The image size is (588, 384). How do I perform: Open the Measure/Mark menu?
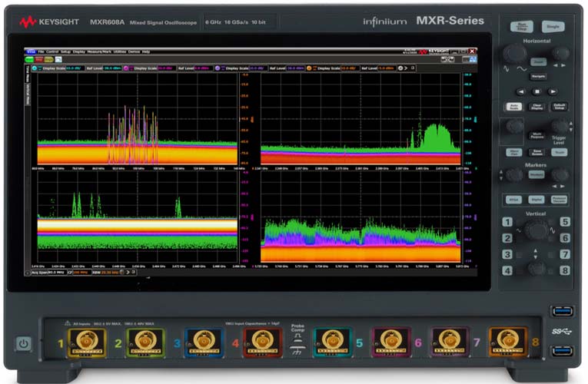point(99,51)
